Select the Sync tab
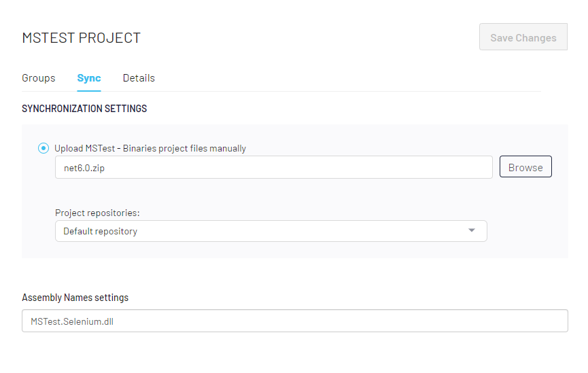 click(x=89, y=78)
